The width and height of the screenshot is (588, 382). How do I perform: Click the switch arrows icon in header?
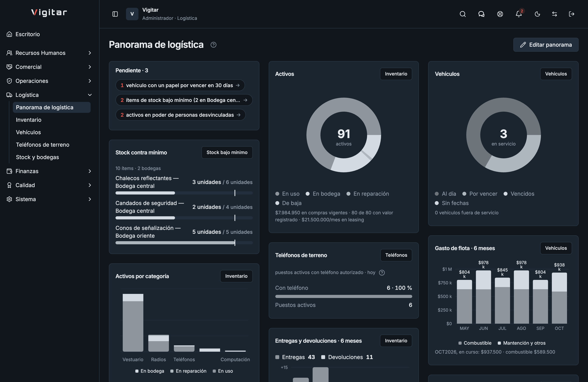pyautogui.click(x=554, y=14)
